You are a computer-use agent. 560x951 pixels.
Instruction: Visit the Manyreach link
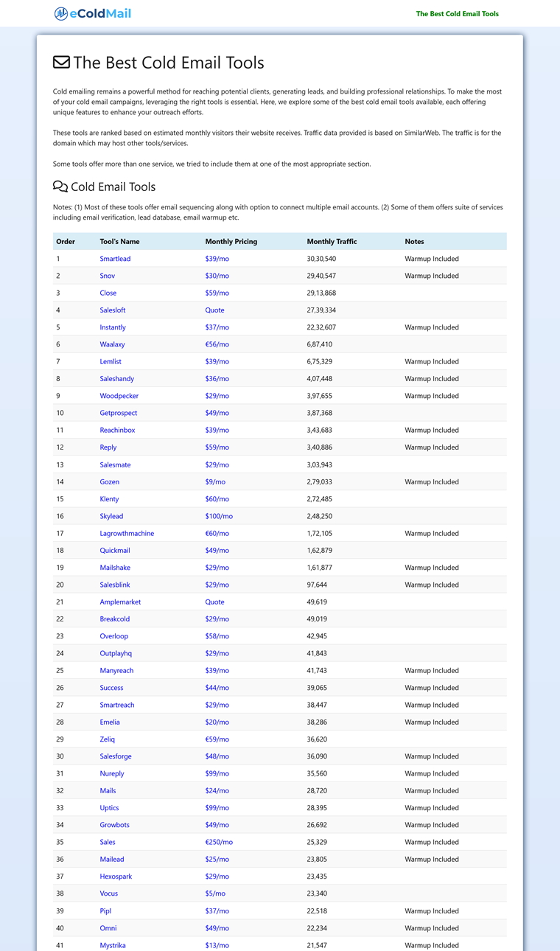click(117, 670)
